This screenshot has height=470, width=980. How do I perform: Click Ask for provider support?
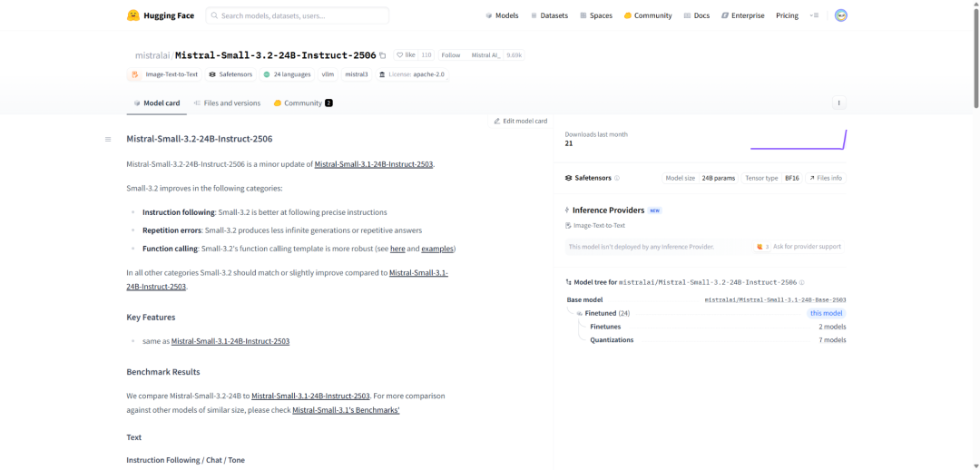(799, 247)
